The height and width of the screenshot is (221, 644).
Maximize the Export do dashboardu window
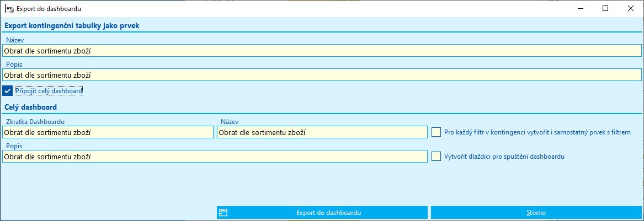tap(605, 8)
